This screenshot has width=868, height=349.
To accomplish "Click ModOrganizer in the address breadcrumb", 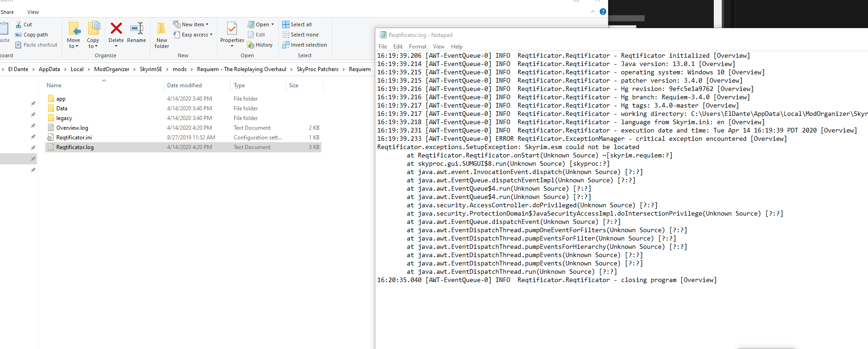I will (x=112, y=69).
